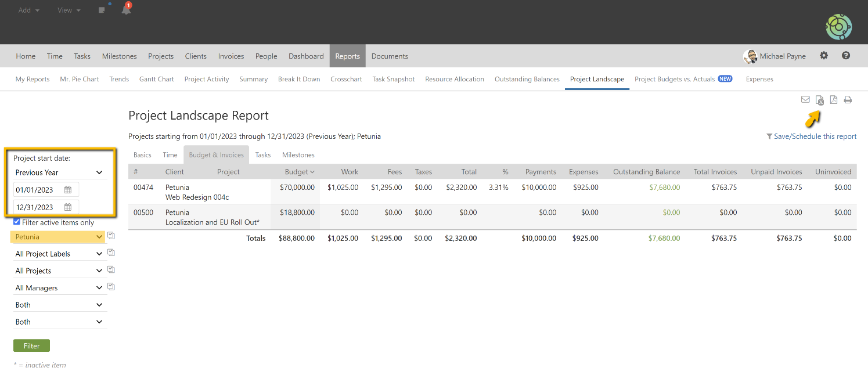The image size is (868, 382).
Task: Email the Project Landscape report
Action: point(805,99)
